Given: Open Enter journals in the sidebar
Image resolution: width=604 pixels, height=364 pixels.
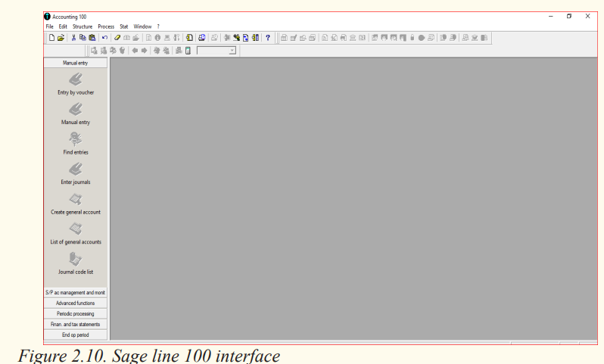Looking at the screenshot, I should tap(76, 173).
